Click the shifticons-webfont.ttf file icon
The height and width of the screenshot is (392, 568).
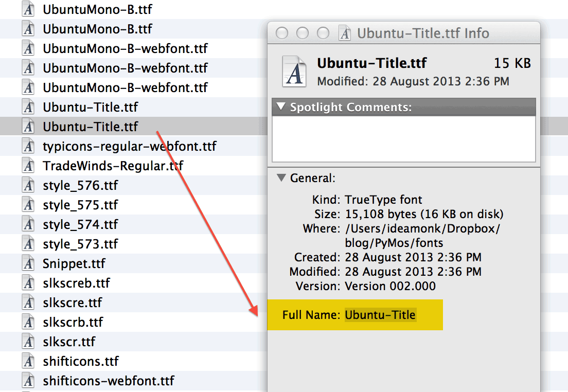point(29,381)
